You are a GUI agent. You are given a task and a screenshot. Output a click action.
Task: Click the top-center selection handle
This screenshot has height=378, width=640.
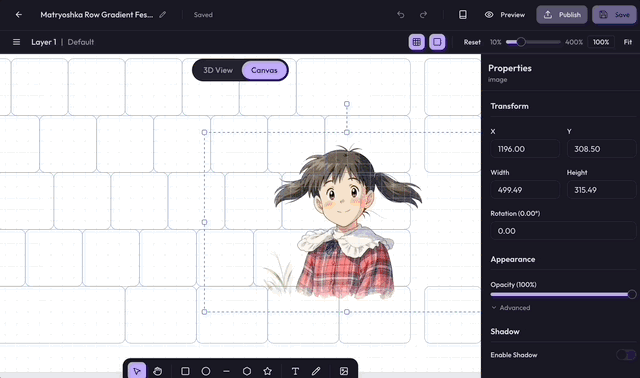347,132
